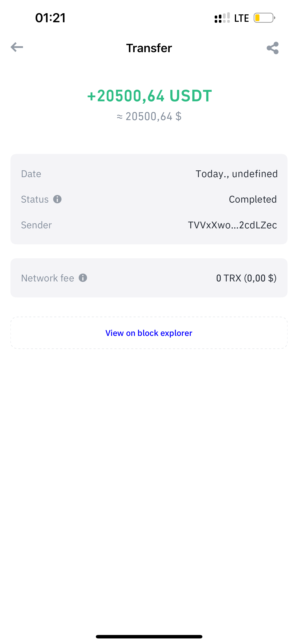Tap the ≈ 20500,64 $ fiat value
The image size is (298, 644).
click(x=149, y=117)
